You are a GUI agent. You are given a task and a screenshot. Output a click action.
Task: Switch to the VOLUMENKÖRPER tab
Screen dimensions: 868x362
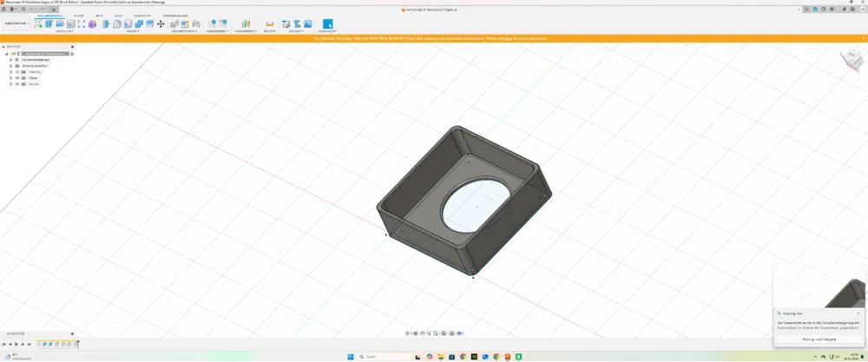coord(49,16)
